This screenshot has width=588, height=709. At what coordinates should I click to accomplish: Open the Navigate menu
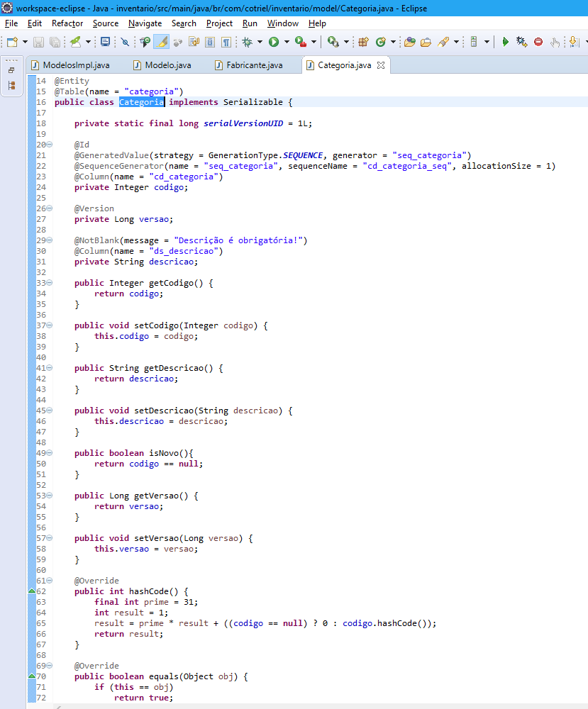tap(145, 23)
